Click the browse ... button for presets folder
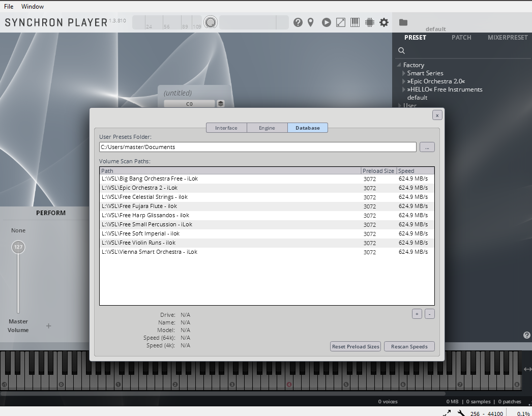This screenshot has width=532, height=416. (427, 147)
